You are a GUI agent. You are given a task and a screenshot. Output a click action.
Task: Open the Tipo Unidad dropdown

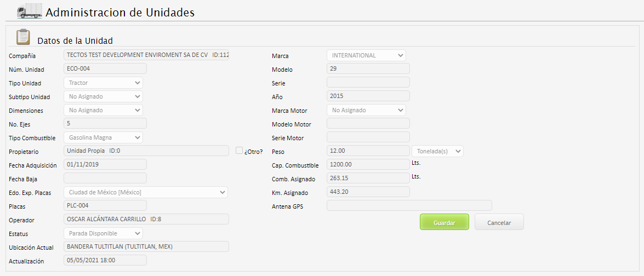(x=103, y=83)
